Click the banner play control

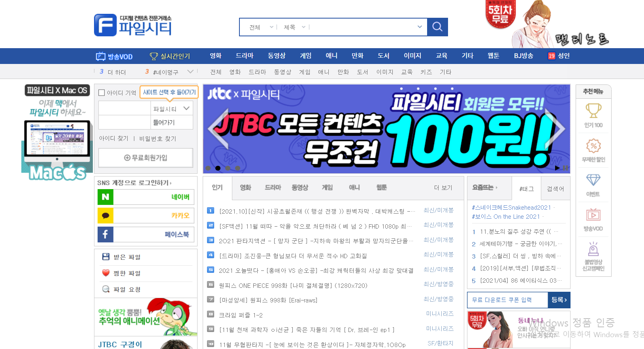[557, 168]
